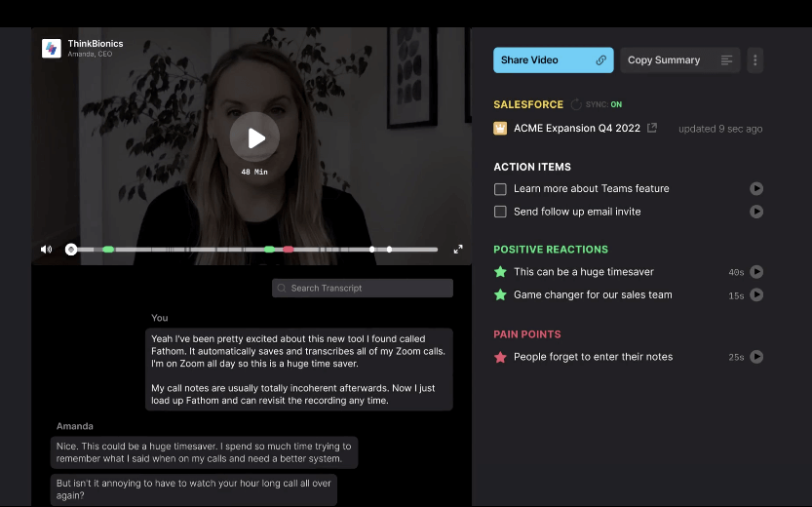This screenshot has height=507, width=812.
Task: Click the playhead at the timeline start
Action: pyautogui.click(x=71, y=250)
